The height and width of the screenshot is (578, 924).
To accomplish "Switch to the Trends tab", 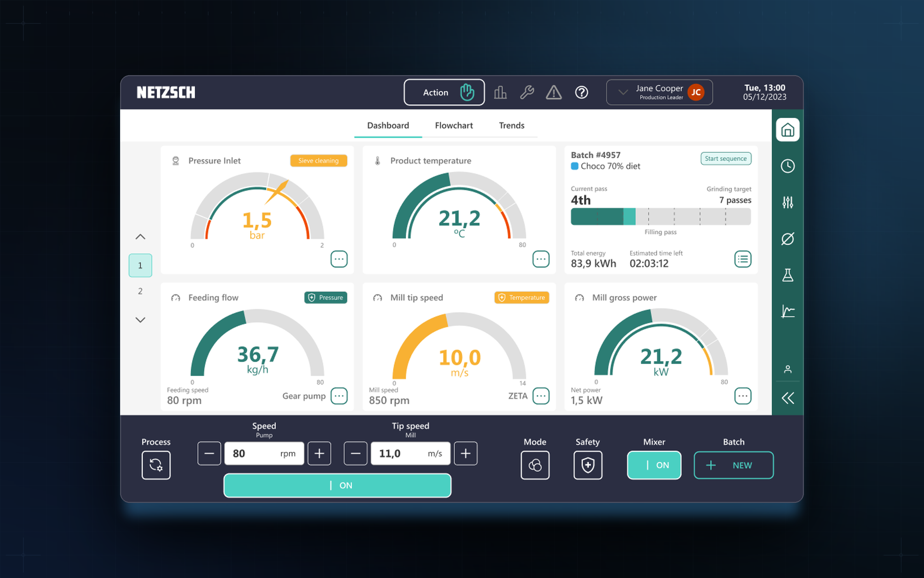I will click(x=512, y=125).
